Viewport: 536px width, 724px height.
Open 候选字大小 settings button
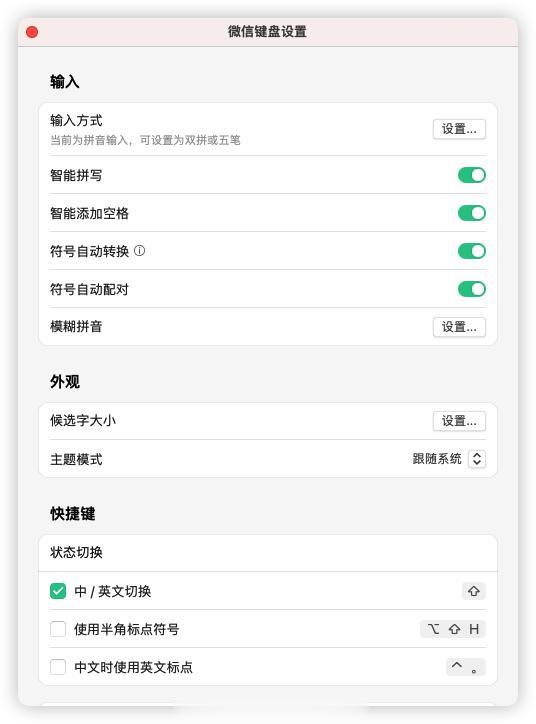coord(459,421)
